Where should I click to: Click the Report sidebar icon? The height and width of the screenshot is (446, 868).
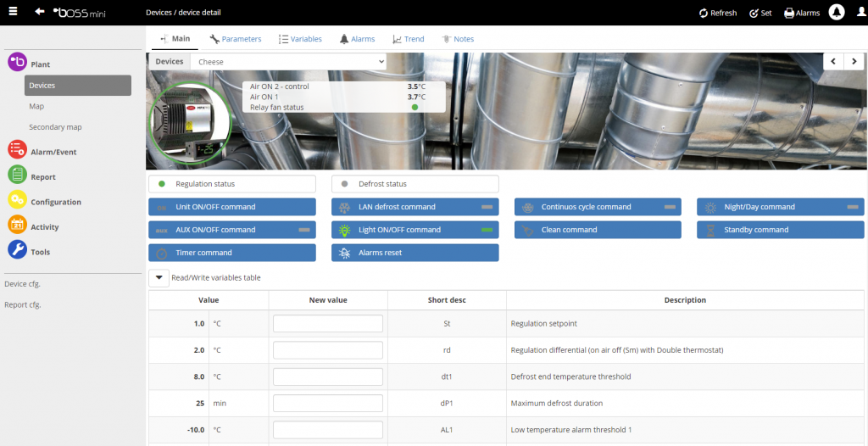[x=17, y=176]
